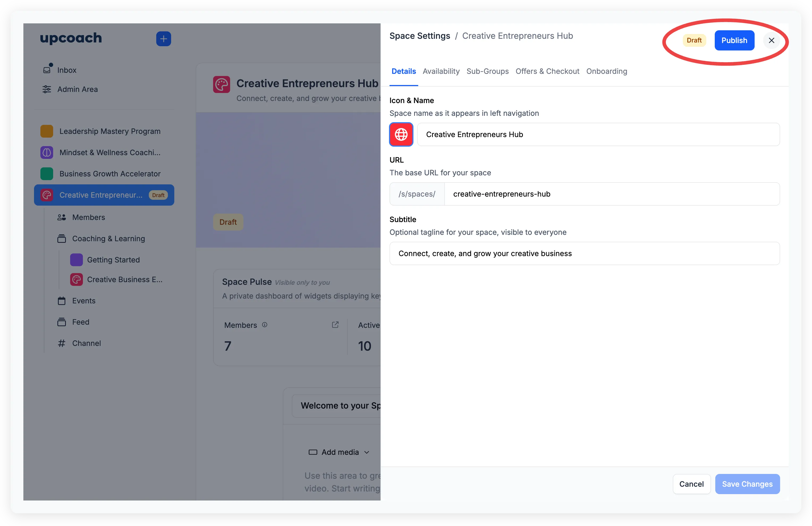This screenshot has width=812, height=526.
Task: Open the Inbox from the sidebar
Action: coord(66,70)
